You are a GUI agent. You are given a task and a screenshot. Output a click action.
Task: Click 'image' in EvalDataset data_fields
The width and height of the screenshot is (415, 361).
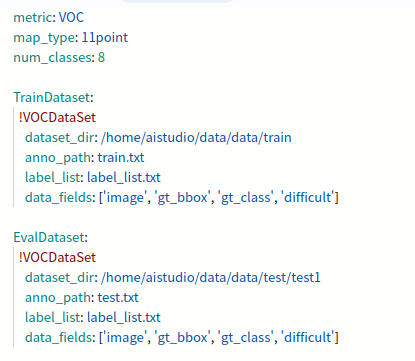[125, 337]
